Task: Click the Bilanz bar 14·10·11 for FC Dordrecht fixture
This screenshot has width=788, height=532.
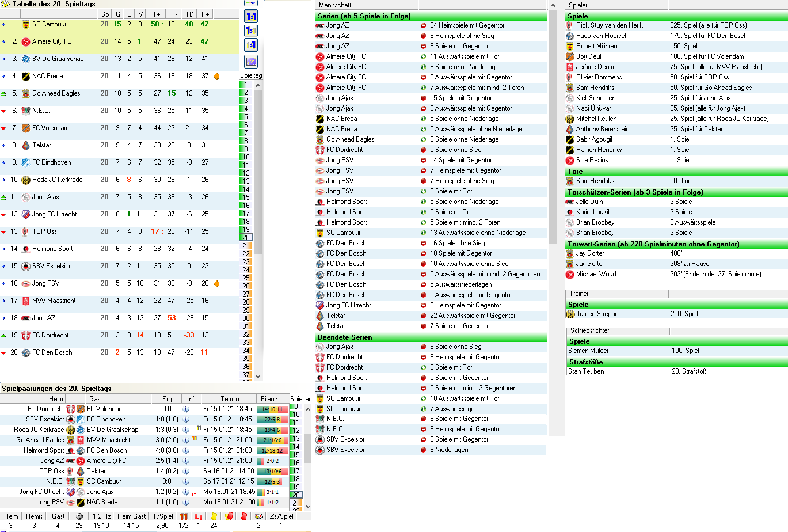Action: (272, 409)
